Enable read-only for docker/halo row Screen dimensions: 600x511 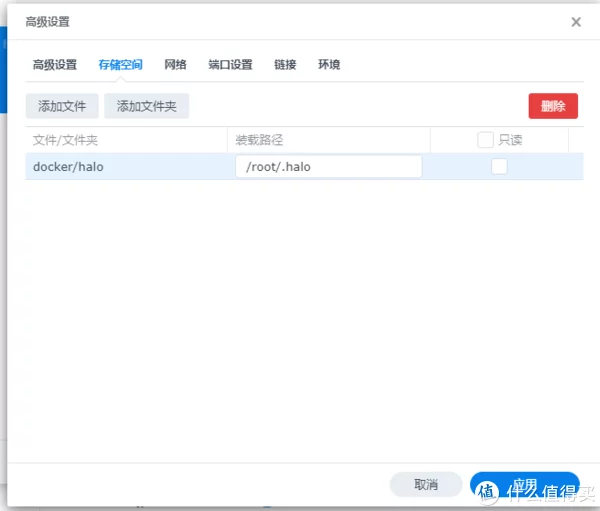pyautogui.click(x=499, y=167)
